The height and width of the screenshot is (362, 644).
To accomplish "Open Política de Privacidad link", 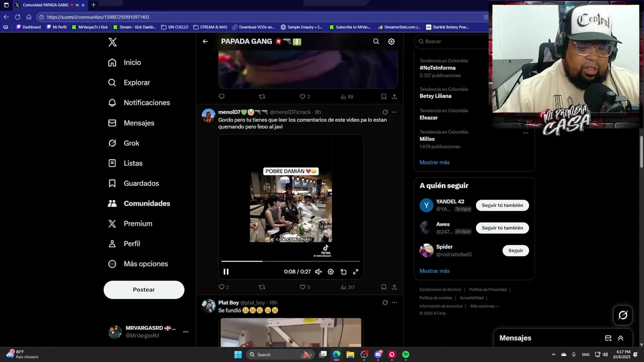I will pos(488,290).
